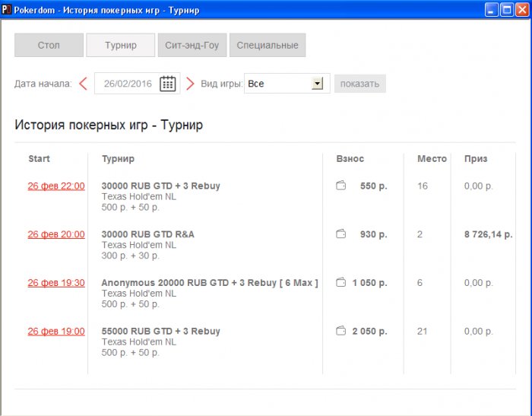
Task: Click wallet icon next to 930 р.
Action: (x=340, y=233)
